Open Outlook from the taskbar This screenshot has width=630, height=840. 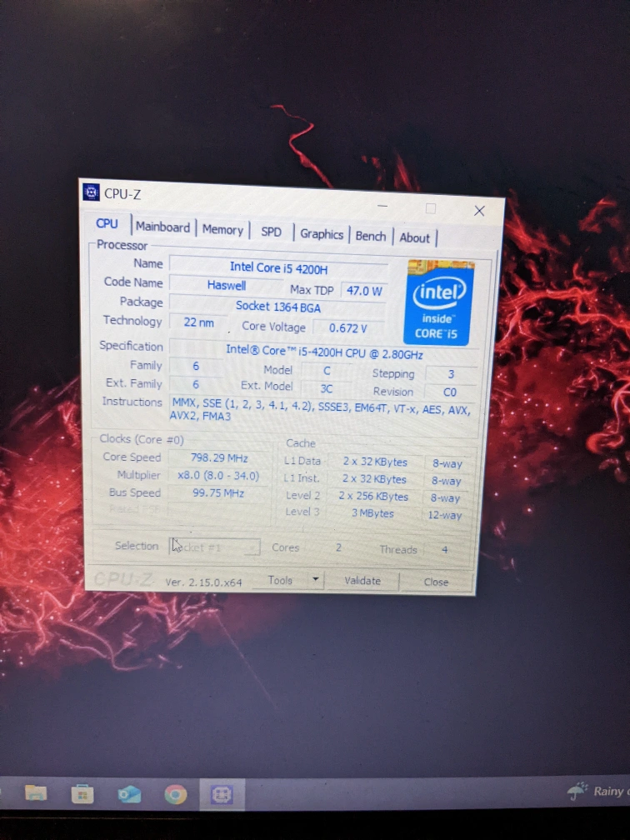[x=129, y=793]
